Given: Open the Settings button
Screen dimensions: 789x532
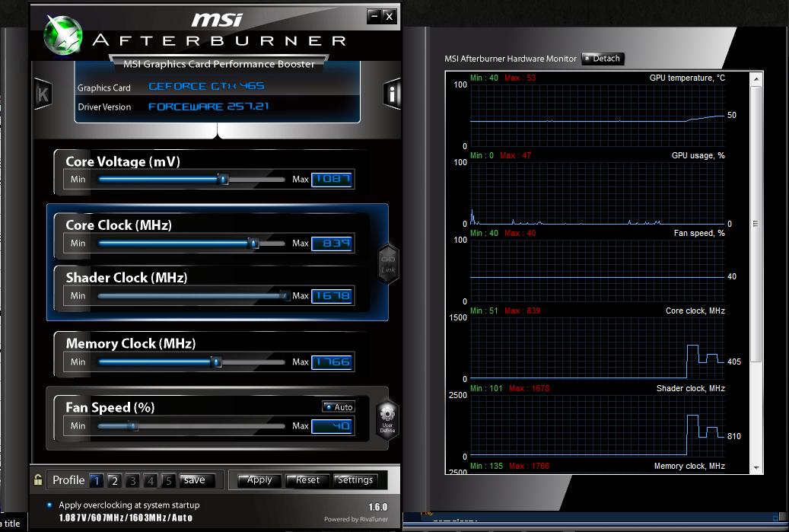Looking at the screenshot, I should point(355,480).
